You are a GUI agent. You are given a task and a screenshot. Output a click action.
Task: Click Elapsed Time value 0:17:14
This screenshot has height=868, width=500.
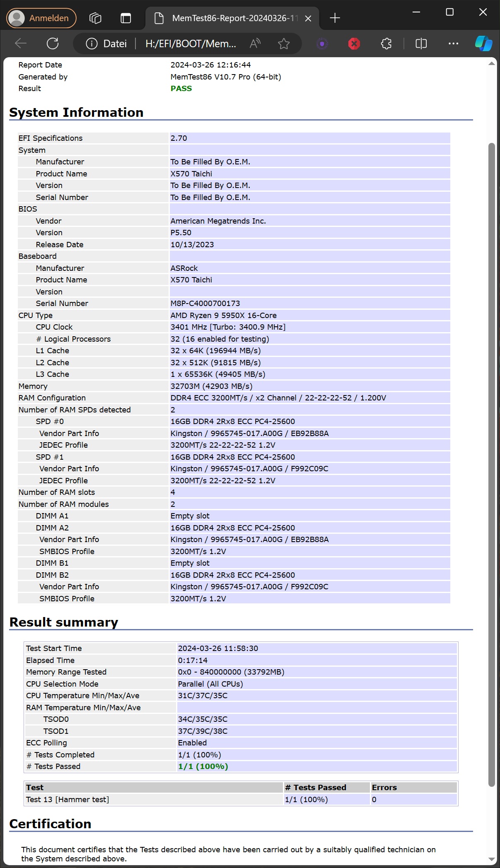click(x=193, y=661)
